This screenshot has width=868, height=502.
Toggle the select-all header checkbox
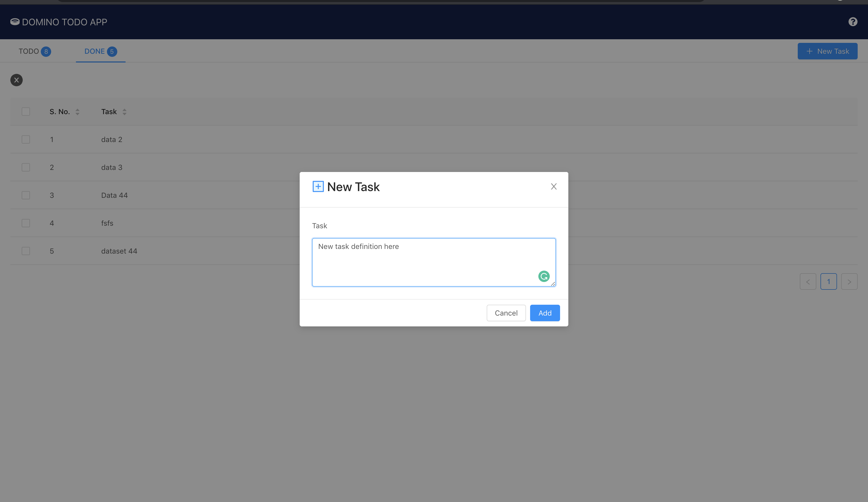(26, 112)
